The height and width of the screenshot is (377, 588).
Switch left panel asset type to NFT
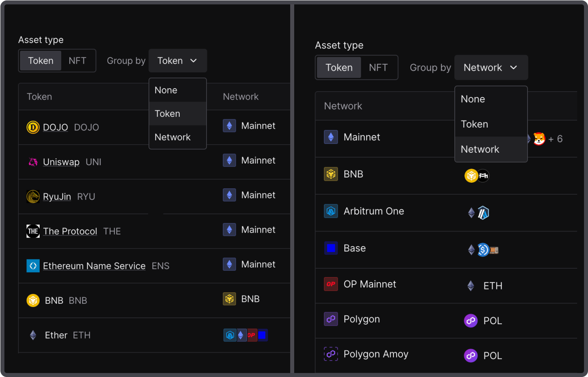[x=77, y=61]
